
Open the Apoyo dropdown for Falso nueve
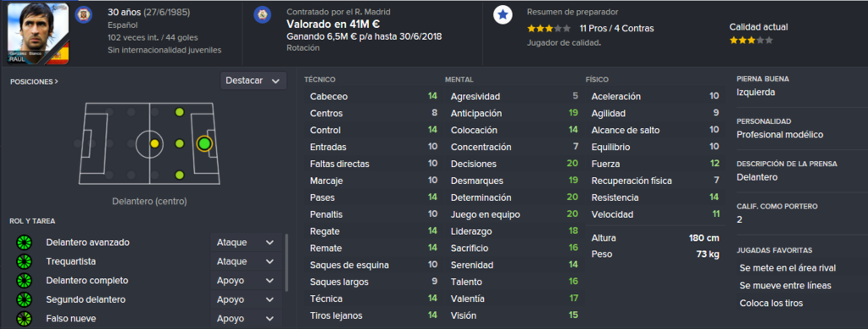pyautogui.click(x=246, y=319)
